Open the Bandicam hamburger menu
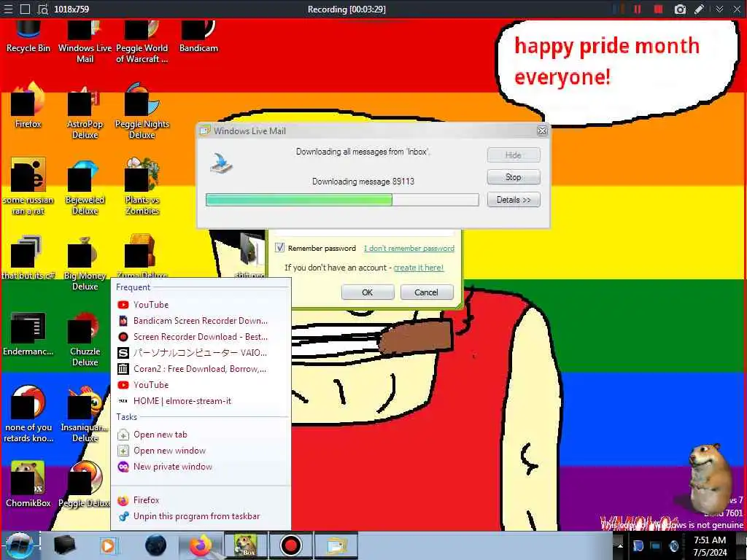The height and width of the screenshot is (560, 747). coord(8,9)
